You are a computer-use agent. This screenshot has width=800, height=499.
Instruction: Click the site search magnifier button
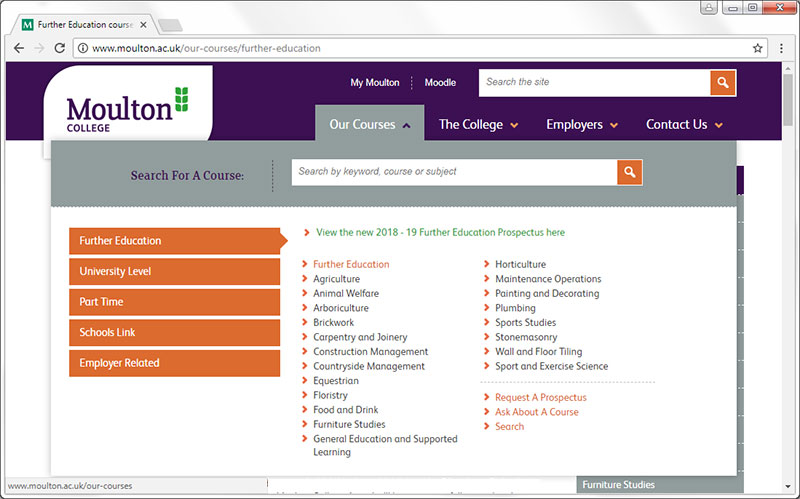tap(722, 83)
